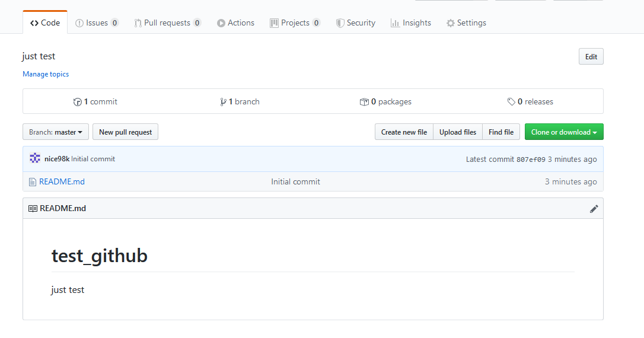
Task: Click the Upload files button
Action: 458,132
